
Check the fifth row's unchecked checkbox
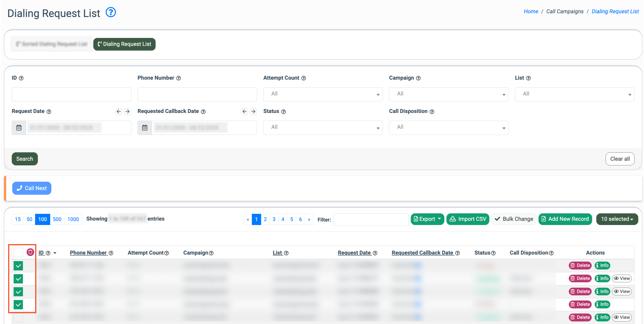18,318
